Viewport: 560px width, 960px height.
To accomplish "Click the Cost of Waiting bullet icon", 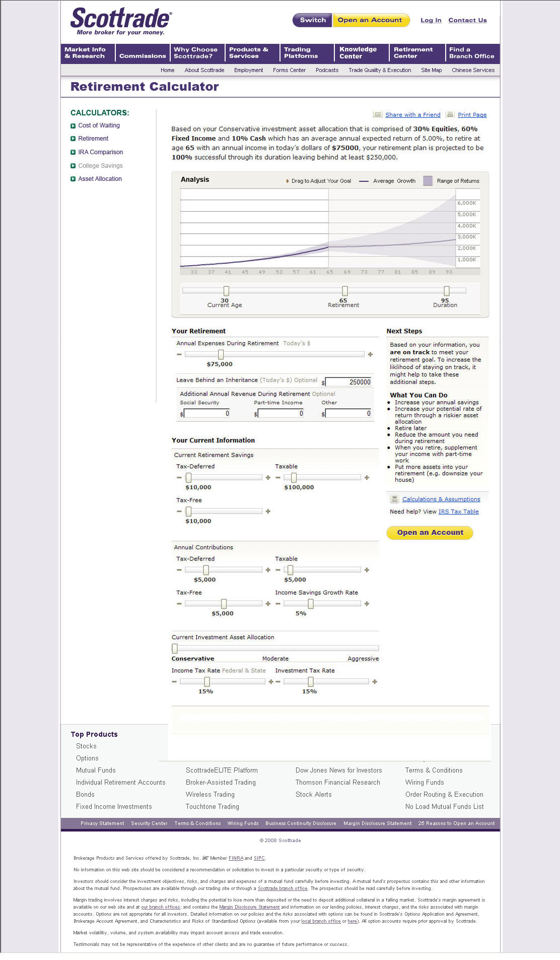I will [73, 125].
